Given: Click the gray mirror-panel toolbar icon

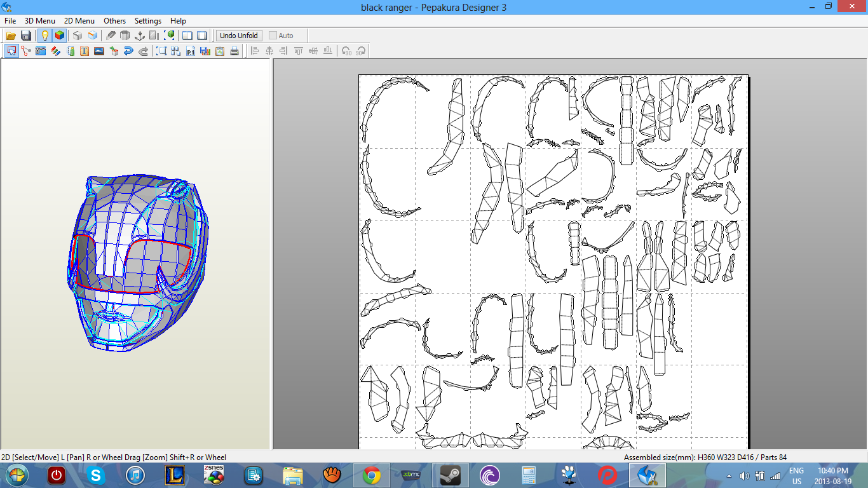Looking at the screenshot, I should tap(154, 36).
